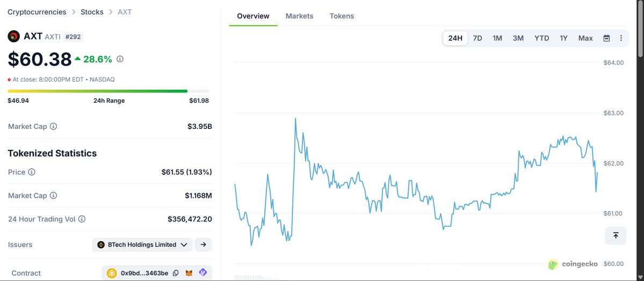
Task: Click the 24h Range progress bar
Action: pyautogui.click(x=108, y=91)
